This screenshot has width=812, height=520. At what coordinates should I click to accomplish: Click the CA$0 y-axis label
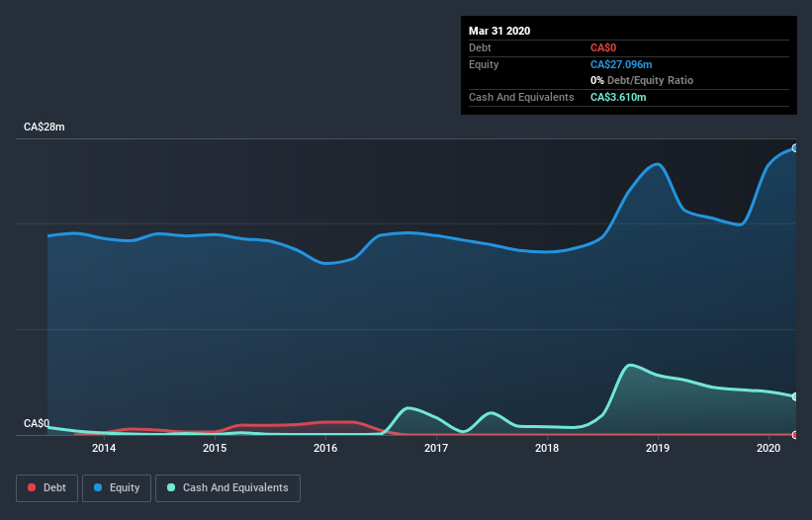tap(37, 423)
